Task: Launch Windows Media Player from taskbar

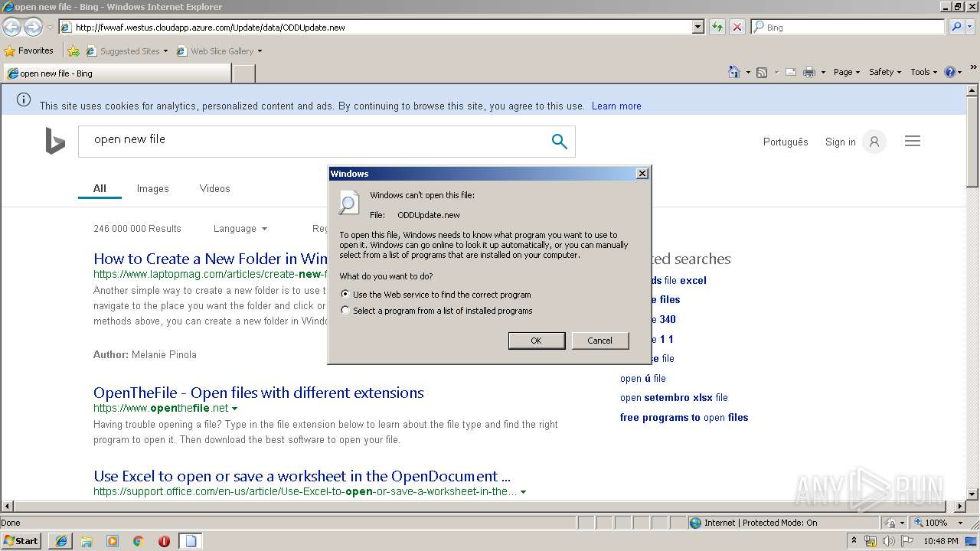Action: 113,541
